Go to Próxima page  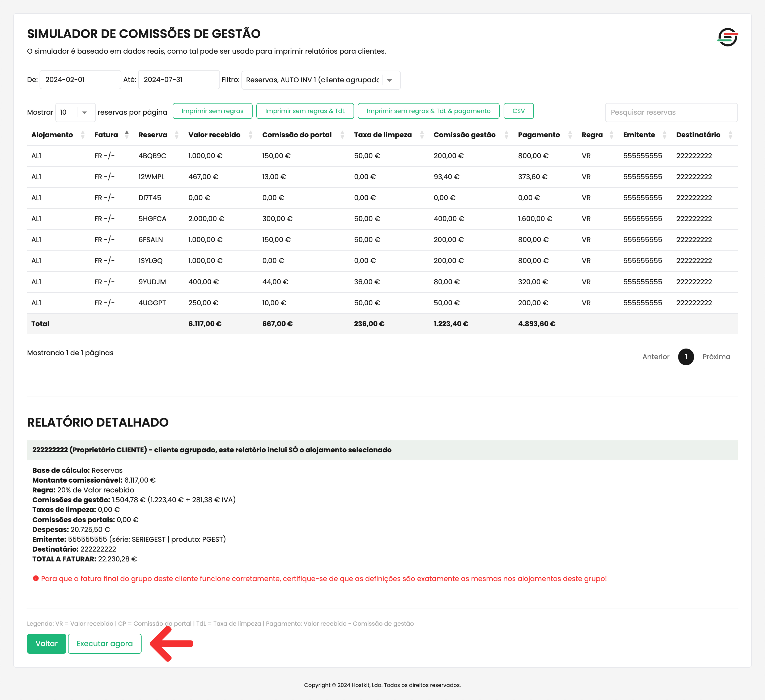716,357
